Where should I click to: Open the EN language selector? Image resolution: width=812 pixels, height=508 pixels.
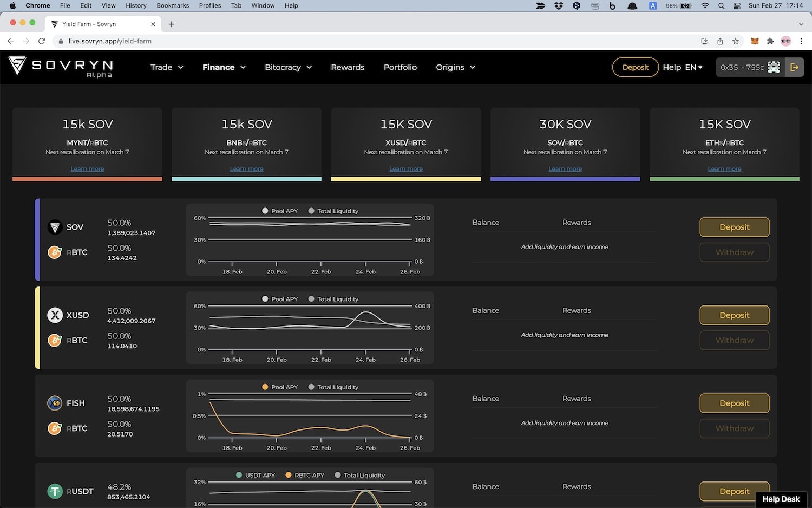(693, 67)
